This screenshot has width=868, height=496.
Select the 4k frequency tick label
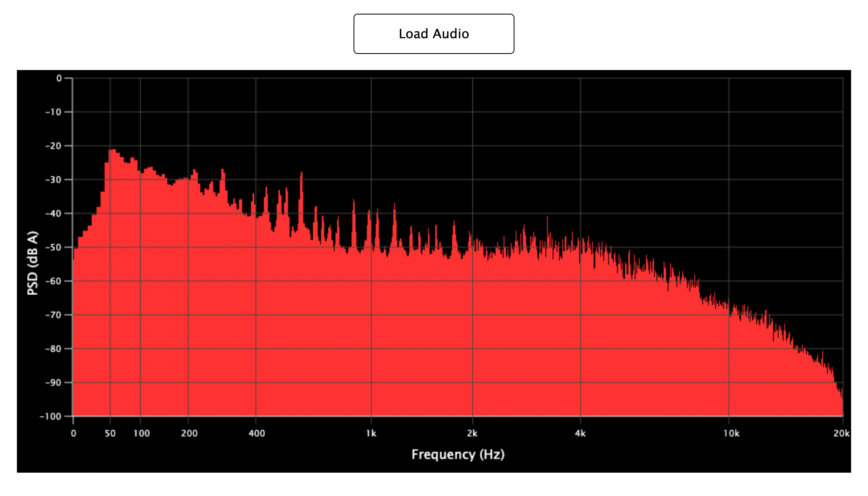pyautogui.click(x=580, y=433)
